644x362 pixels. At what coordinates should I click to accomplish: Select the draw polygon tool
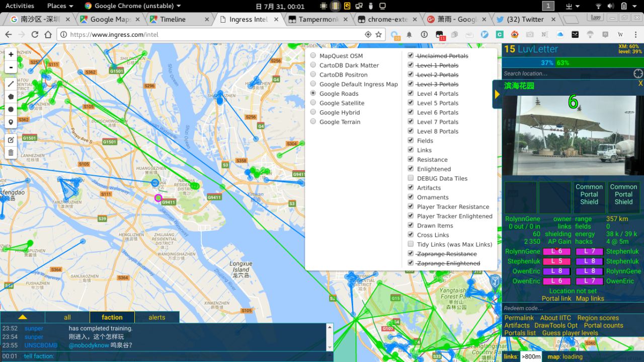pyautogui.click(x=11, y=97)
